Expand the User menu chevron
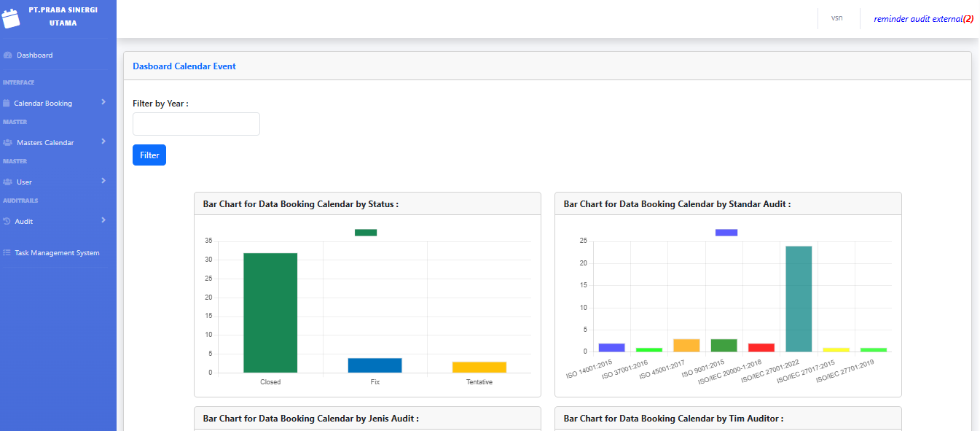The width and height of the screenshot is (980, 431). click(x=103, y=181)
